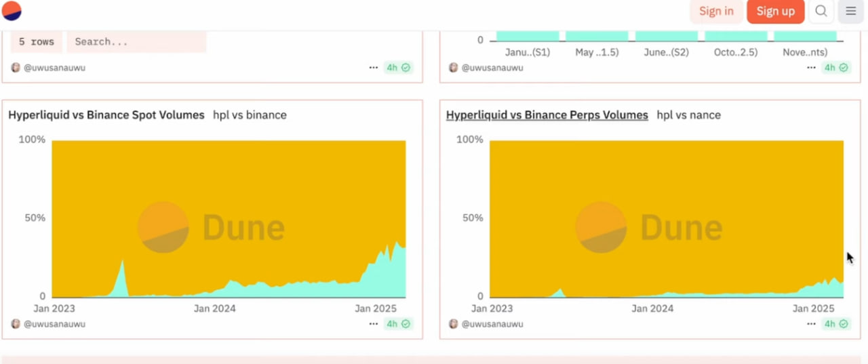The width and height of the screenshot is (868, 364).
Task: Open the search magnifier icon
Action: tap(821, 11)
